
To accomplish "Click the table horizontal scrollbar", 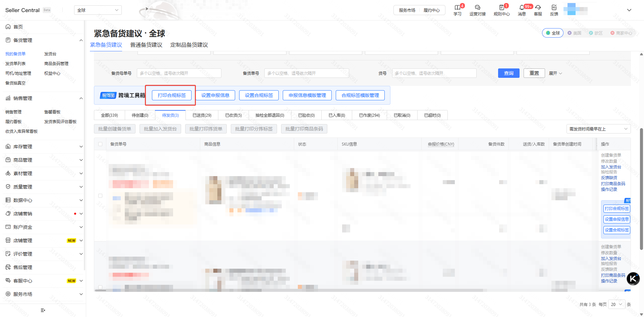I will 289,290.
